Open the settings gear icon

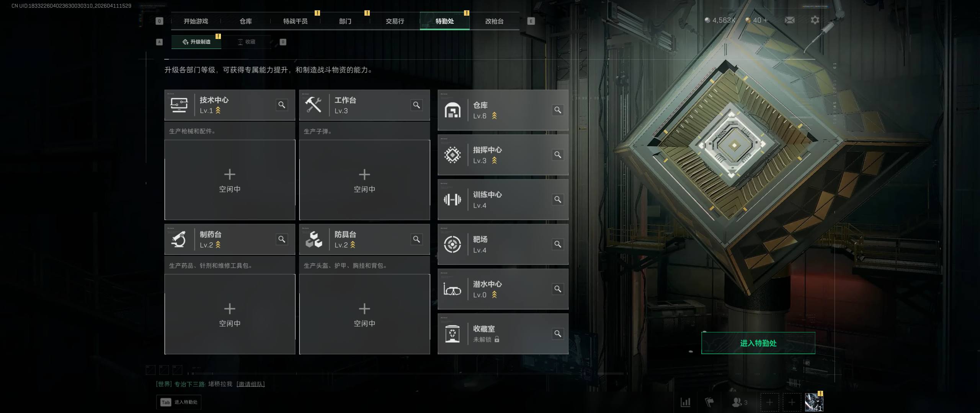click(815, 20)
